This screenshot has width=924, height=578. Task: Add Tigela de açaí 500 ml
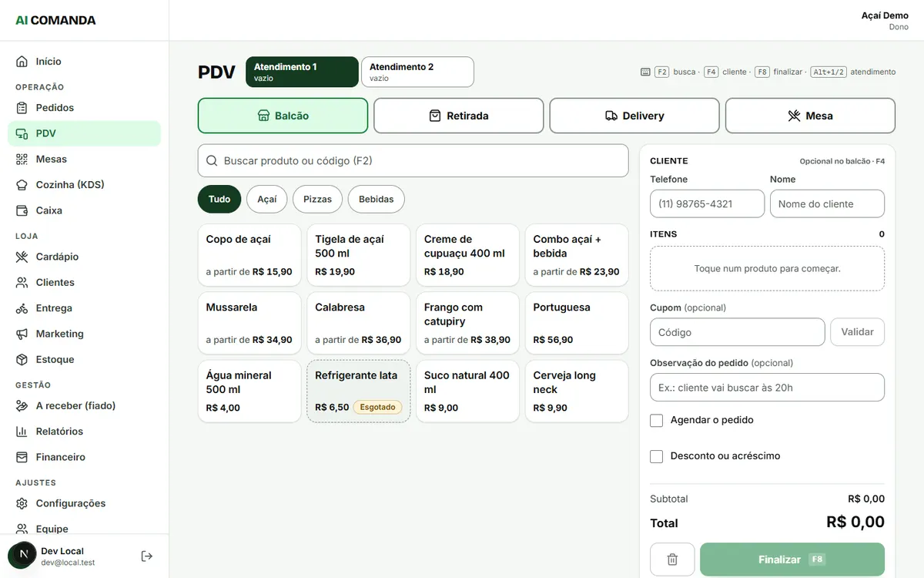pos(359,255)
